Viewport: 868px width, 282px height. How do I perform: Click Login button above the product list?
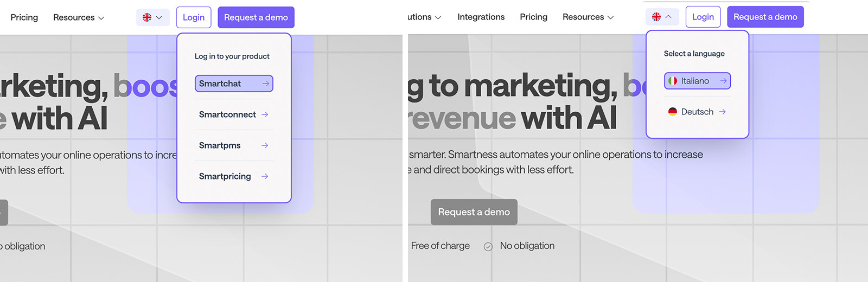click(194, 17)
